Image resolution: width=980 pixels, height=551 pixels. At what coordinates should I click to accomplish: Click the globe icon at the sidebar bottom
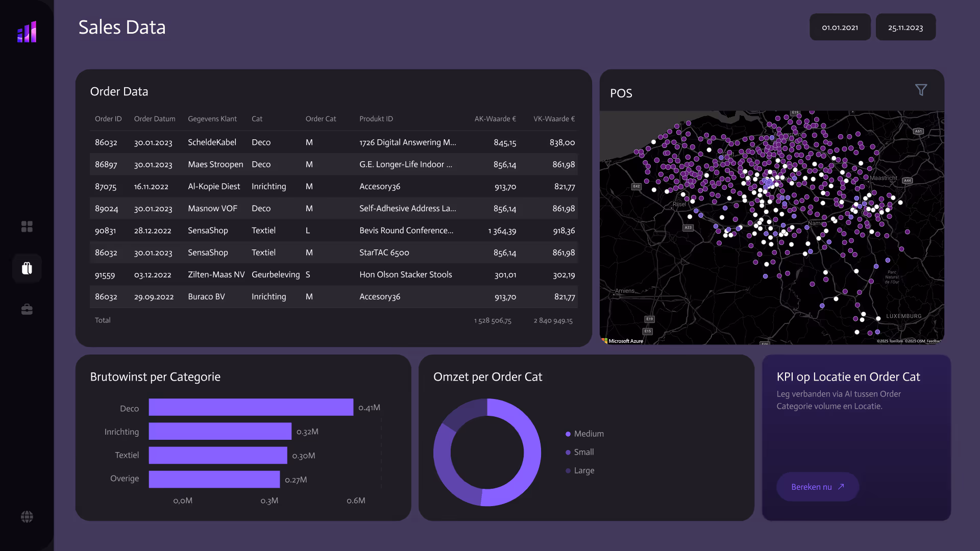(27, 516)
